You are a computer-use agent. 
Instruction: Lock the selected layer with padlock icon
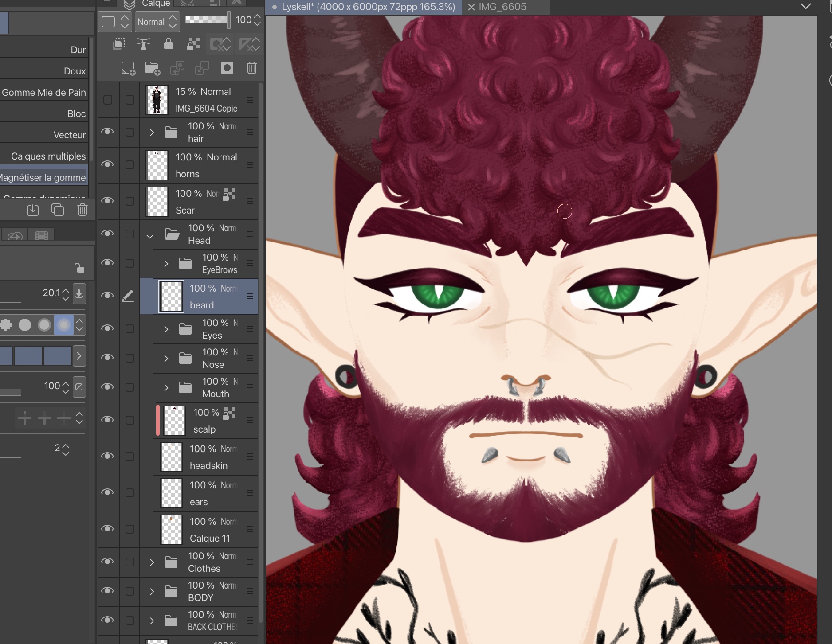168,44
